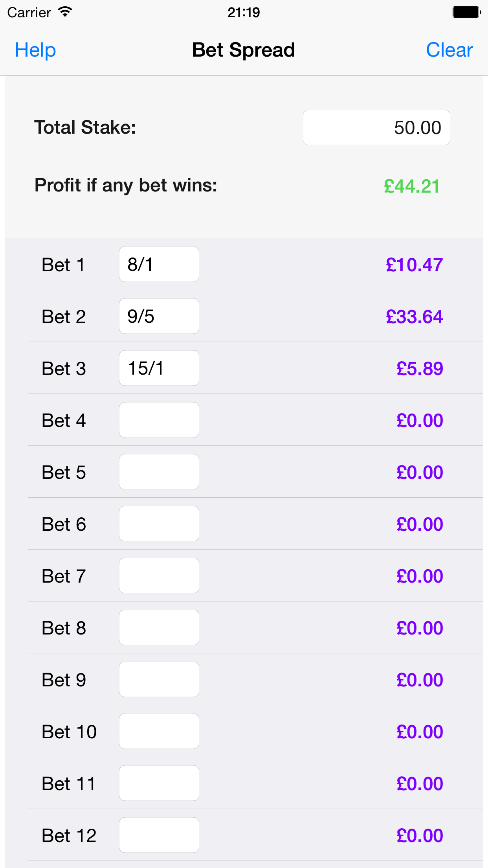Click the £10.47 stake for Bet 1
Viewport: 488px width, 868px height.
(x=413, y=264)
